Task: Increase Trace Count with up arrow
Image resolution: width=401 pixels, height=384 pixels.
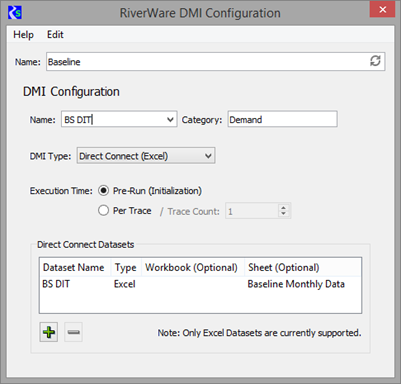Action: pos(283,207)
